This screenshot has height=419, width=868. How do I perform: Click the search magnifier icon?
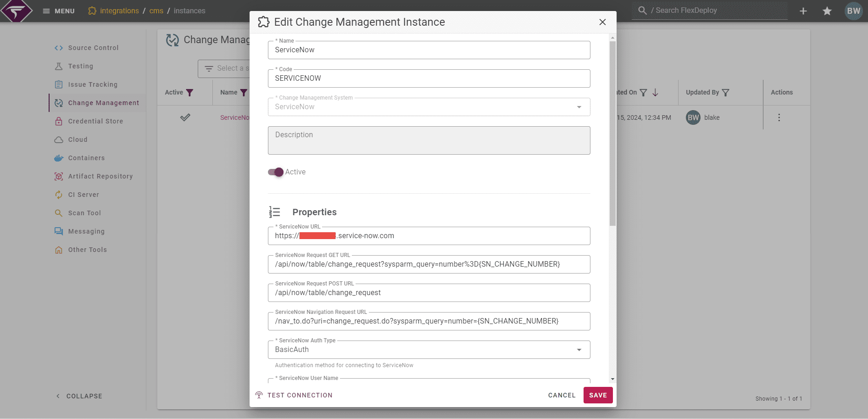pyautogui.click(x=642, y=10)
